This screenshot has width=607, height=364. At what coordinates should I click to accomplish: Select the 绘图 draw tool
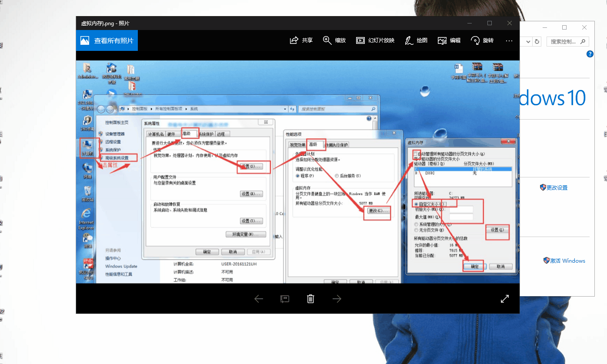[416, 40]
